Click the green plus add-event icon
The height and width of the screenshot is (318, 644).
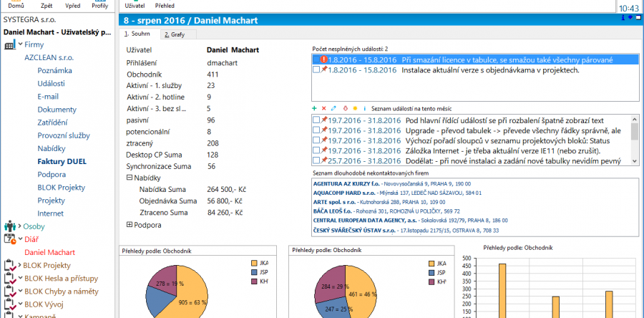click(x=316, y=107)
